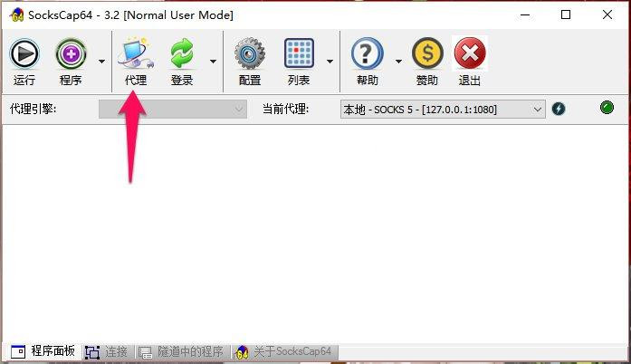This screenshot has height=364, width=631.
Task: Switch to the 关于SocksCap64 tab
Action: (284, 351)
